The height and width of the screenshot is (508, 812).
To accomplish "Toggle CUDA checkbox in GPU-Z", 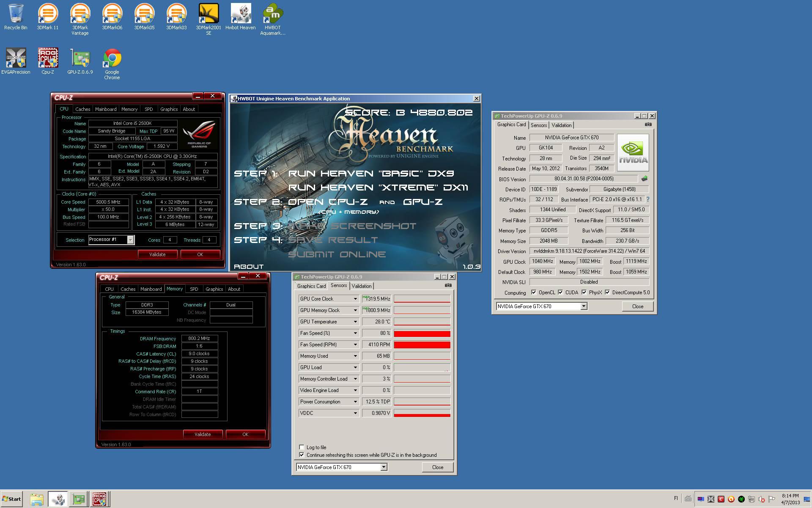I will [560, 293].
